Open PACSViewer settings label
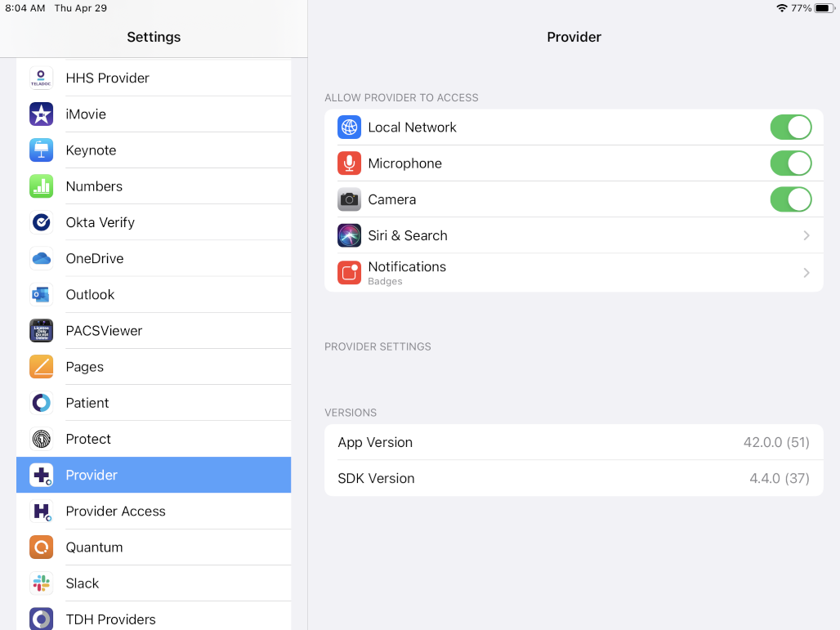This screenshot has width=840, height=630. point(104,331)
